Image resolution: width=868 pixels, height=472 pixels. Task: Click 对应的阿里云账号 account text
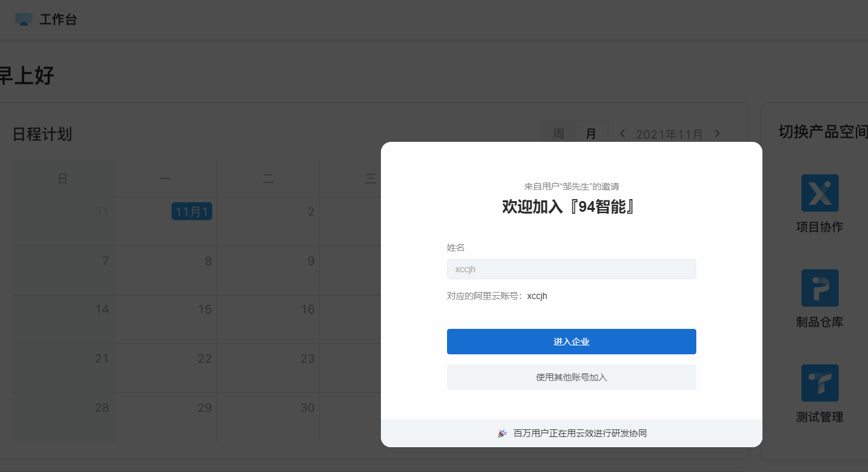497,296
